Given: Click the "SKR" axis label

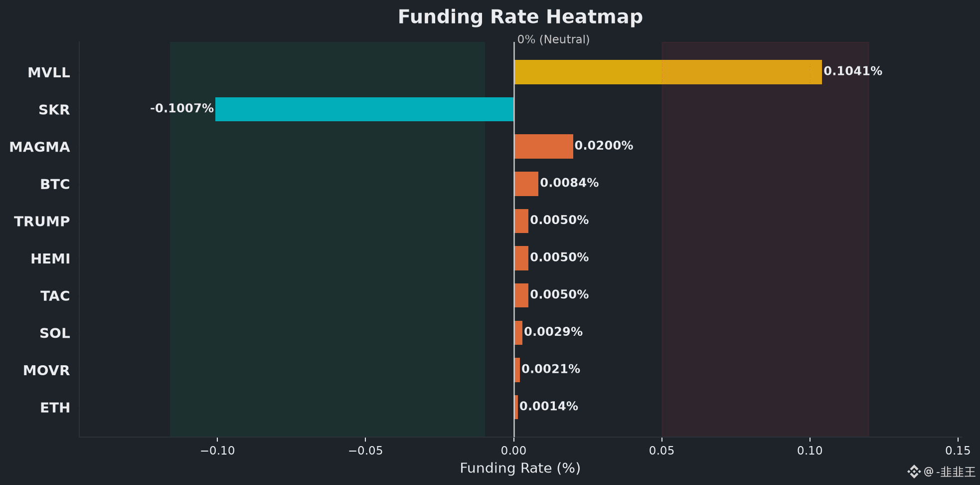Looking at the screenshot, I should pyautogui.click(x=54, y=110).
